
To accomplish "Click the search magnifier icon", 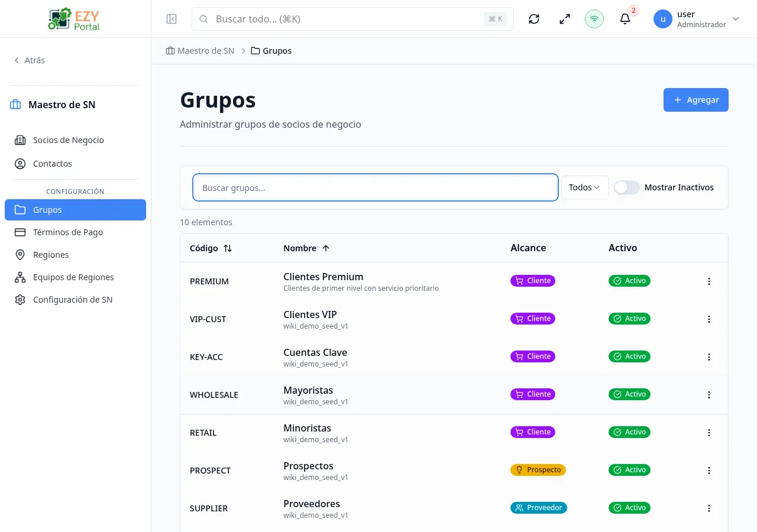I will tap(203, 19).
